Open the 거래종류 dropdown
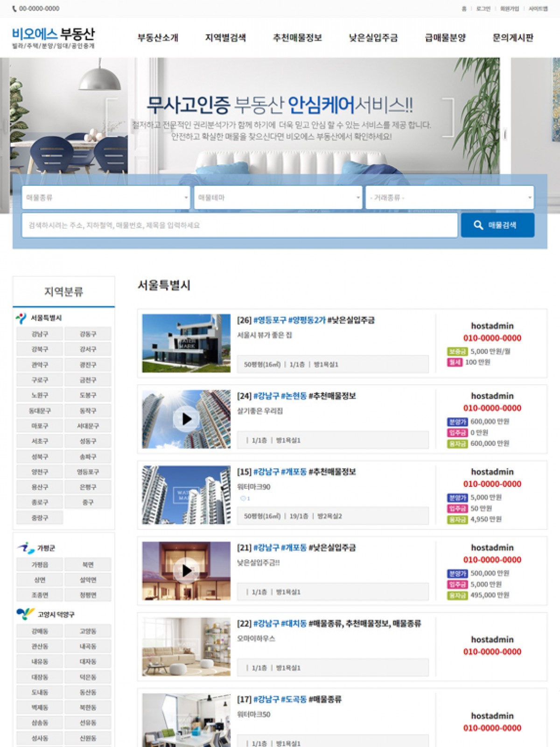Screen dimensions: 560x747 [x=450, y=197]
